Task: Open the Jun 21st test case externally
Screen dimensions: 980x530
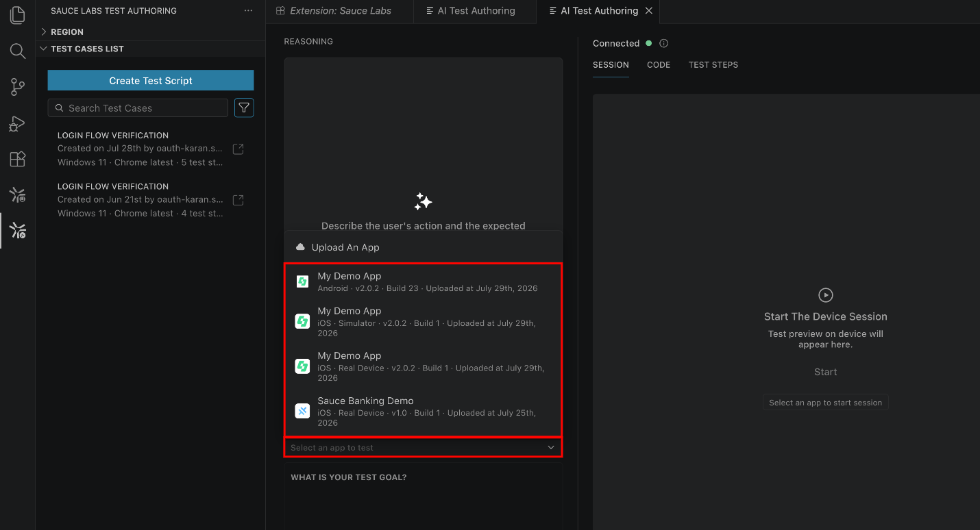Action: [x=238, y=200]
